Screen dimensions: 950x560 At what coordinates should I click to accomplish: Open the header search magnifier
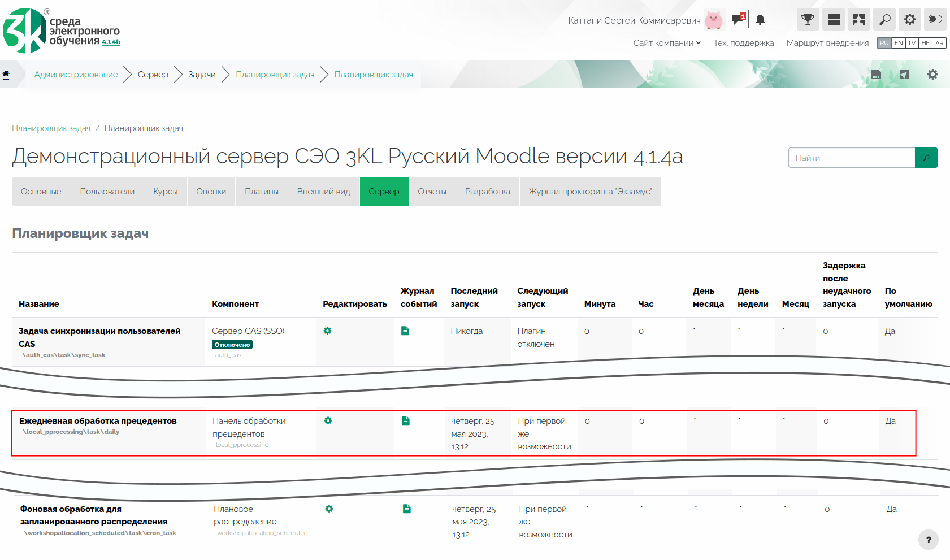tap(884, 19)
